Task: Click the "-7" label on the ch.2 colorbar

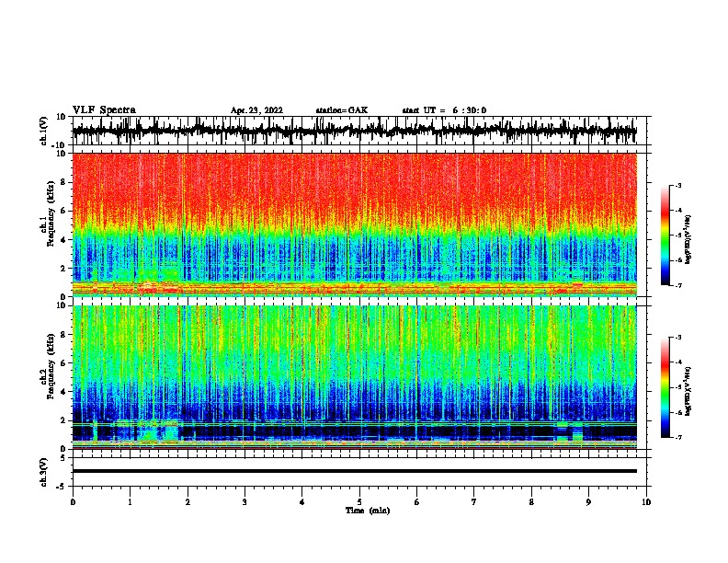Action: point(678,438)
